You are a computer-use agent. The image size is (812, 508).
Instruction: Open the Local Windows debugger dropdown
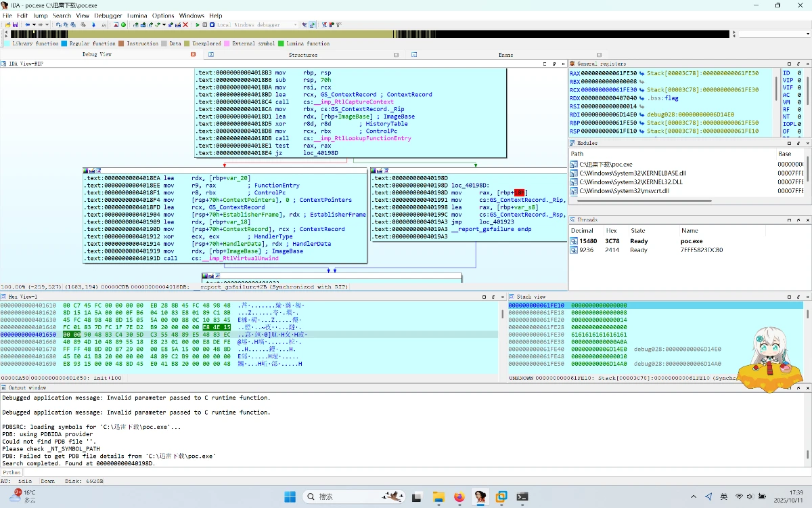point(296,25)
